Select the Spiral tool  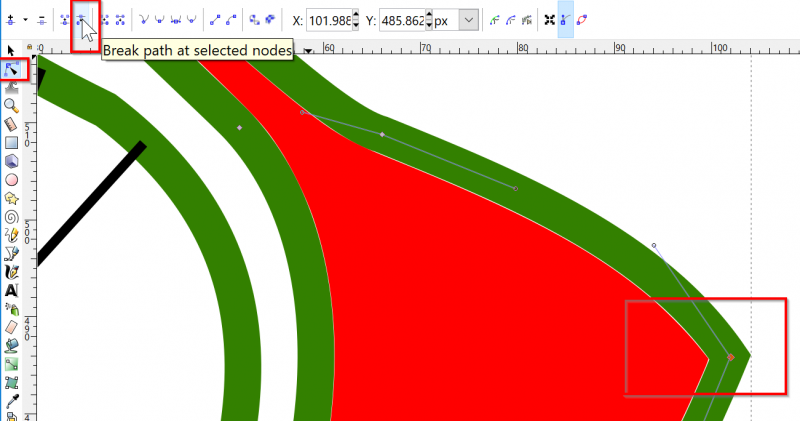pyautogui.click(x=12, y=216)
